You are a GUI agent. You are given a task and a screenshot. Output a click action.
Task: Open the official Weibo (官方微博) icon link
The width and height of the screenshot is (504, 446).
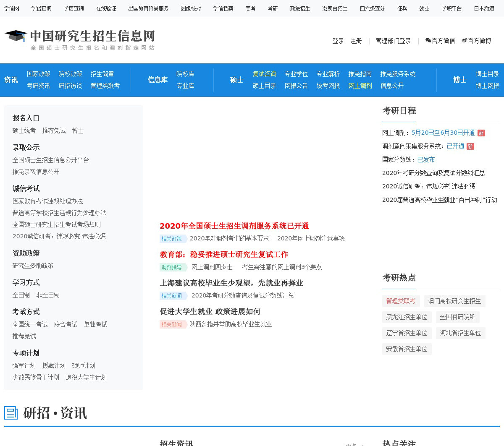coord(464,41)
